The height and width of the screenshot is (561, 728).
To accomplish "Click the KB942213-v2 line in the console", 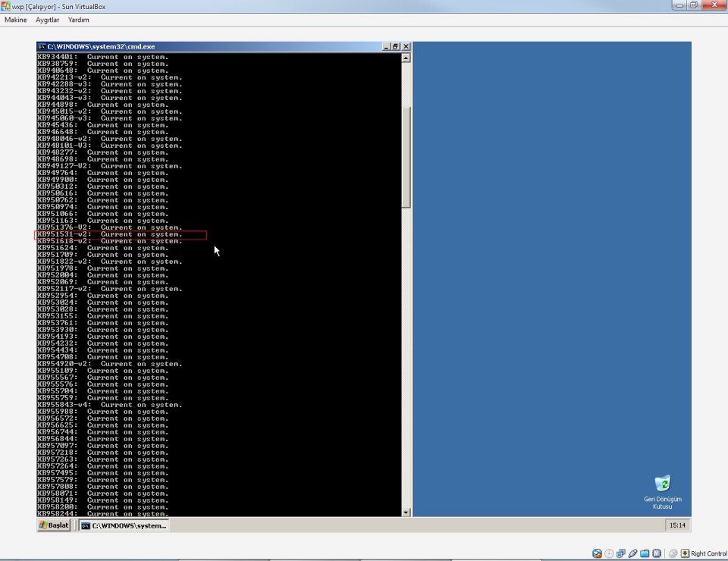I will pyautogui.click(x=110, y=77).
